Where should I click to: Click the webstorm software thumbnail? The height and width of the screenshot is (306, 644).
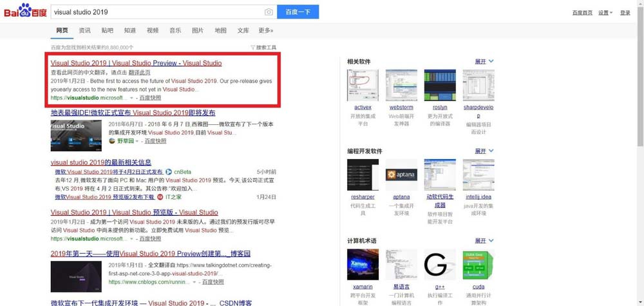click(x=401, y=85)
